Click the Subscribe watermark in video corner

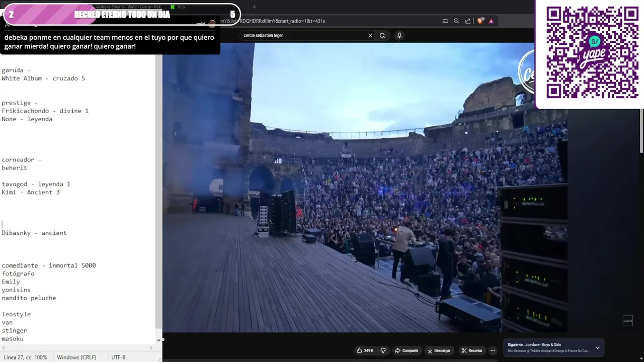(x=628, y=321)
